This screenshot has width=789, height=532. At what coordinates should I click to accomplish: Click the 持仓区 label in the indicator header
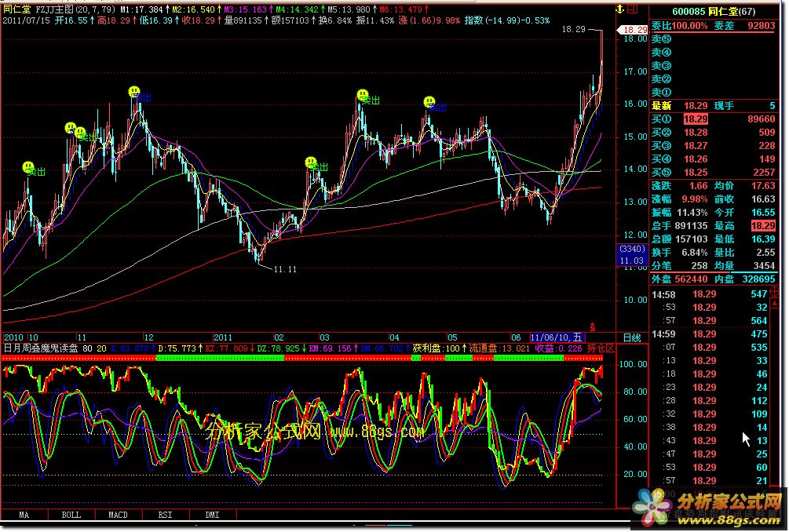pos(601,348)
